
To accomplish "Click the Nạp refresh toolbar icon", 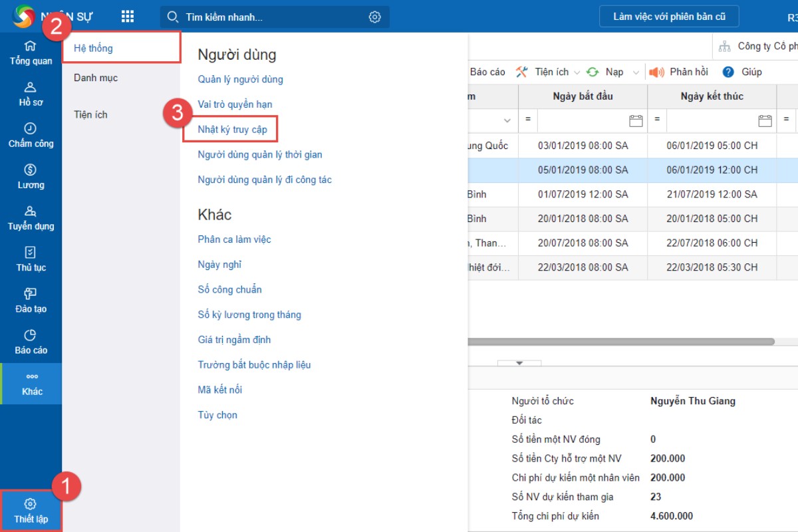I will 593,72.
